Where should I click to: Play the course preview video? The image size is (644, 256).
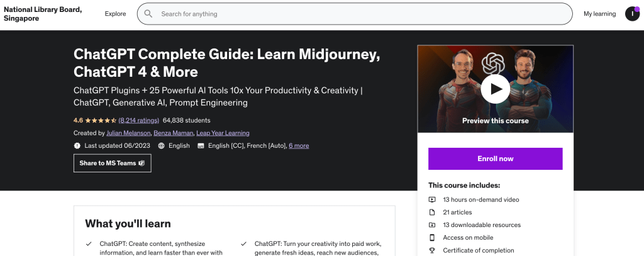point(495,89)
